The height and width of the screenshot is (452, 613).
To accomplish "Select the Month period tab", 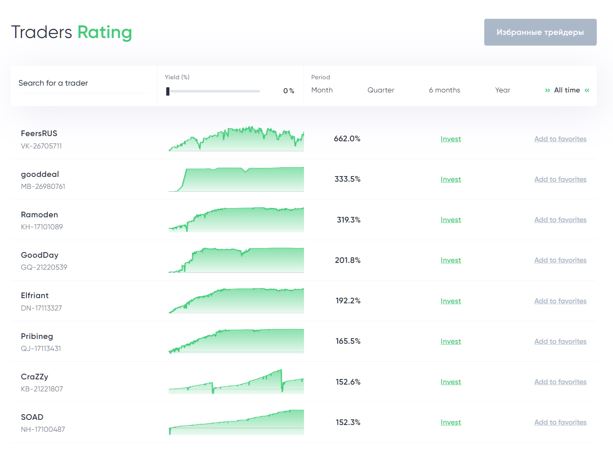I will pos(322,90).
